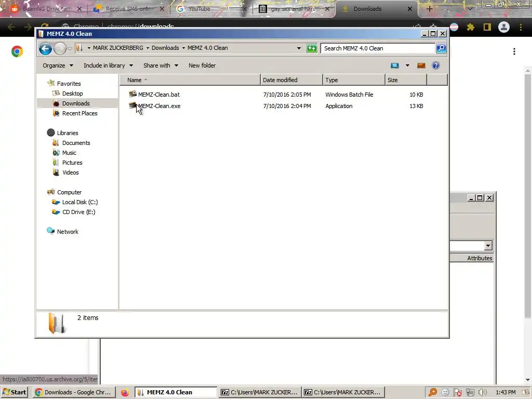
Task: Click the Chrome extensions puzzle icon
Action: click(x=471, y=27)
